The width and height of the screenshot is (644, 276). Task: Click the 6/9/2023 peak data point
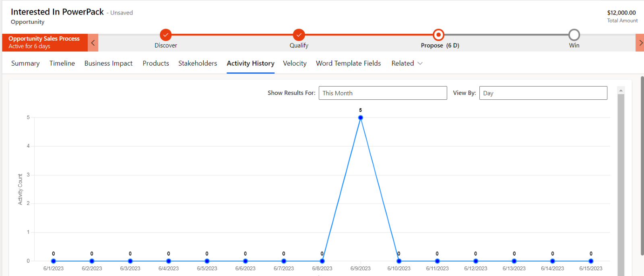361,117
